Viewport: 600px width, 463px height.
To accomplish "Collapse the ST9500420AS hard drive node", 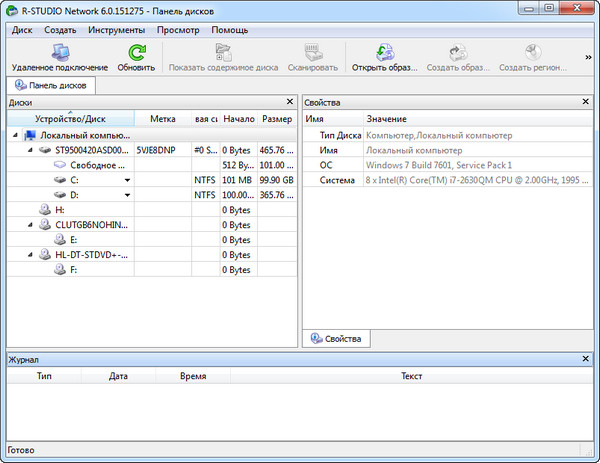I will 31,150.
